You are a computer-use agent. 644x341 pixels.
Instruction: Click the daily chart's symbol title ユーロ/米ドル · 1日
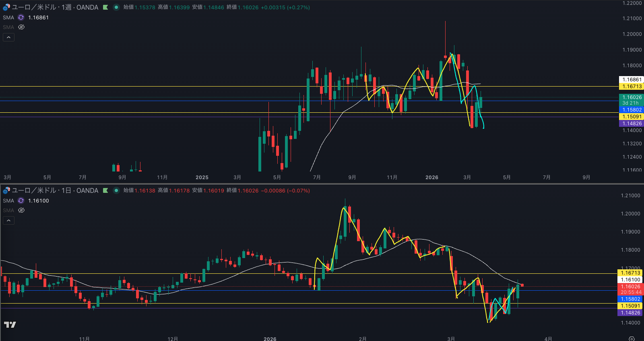55,190
